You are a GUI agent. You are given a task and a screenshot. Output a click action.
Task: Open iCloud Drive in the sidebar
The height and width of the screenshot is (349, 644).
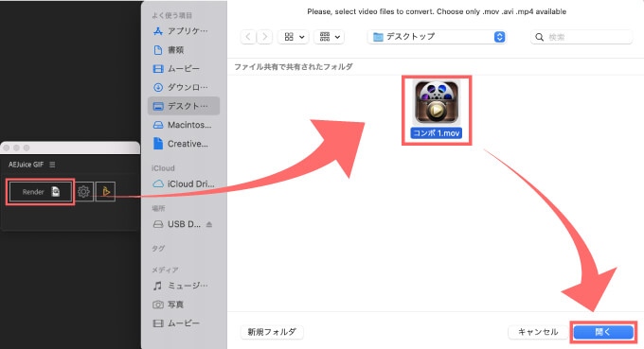(x=183, y=183)
